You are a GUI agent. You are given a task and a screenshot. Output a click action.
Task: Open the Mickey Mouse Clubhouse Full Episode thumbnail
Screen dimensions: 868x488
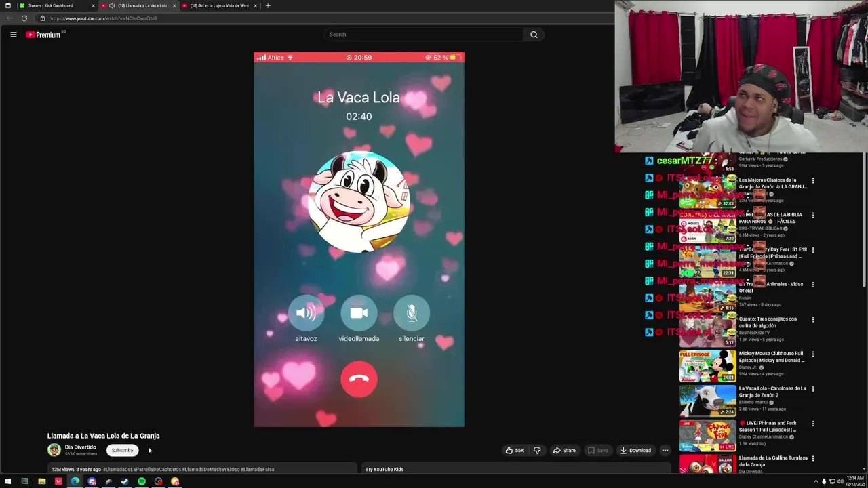point(707,366)
